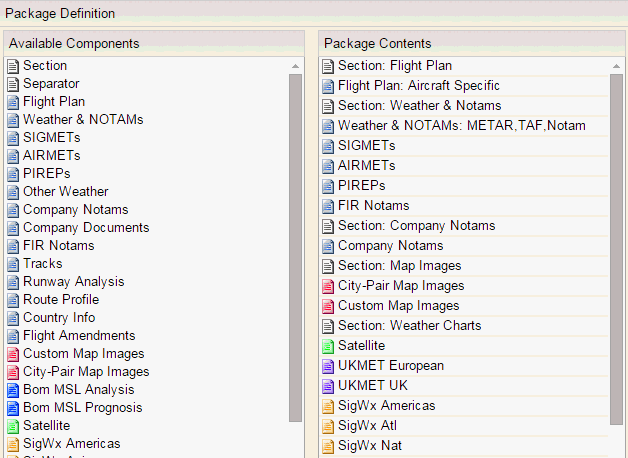
Task: Click the Section document icon in Available Components
Action: pos(13,66)
